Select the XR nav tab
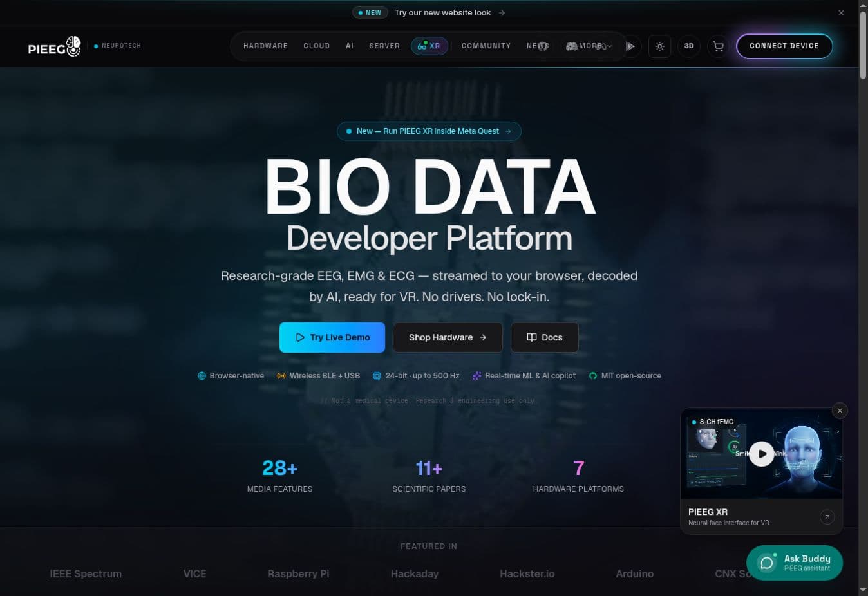 (x=429, y=46)
